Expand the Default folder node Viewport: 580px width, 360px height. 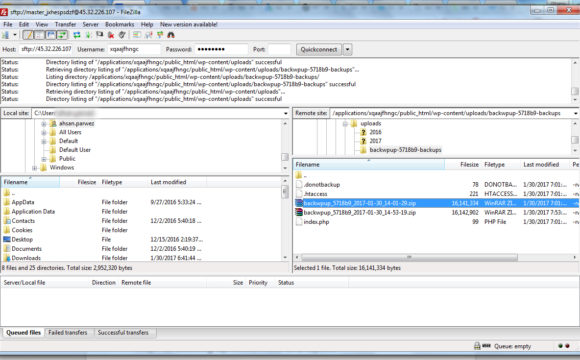[x=44, y=141]
